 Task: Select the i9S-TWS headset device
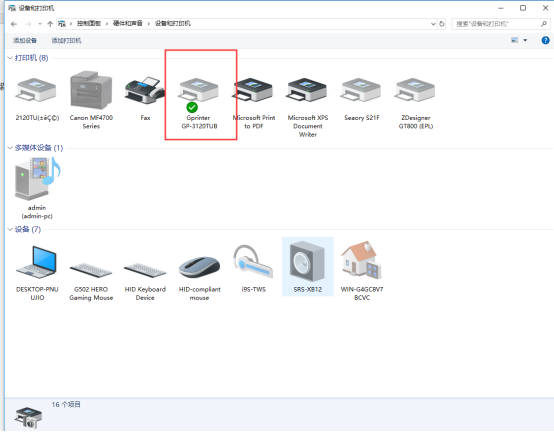point(253,268)
